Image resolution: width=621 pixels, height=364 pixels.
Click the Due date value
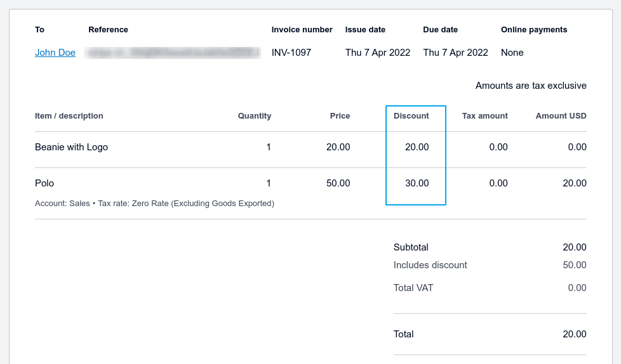455,53
